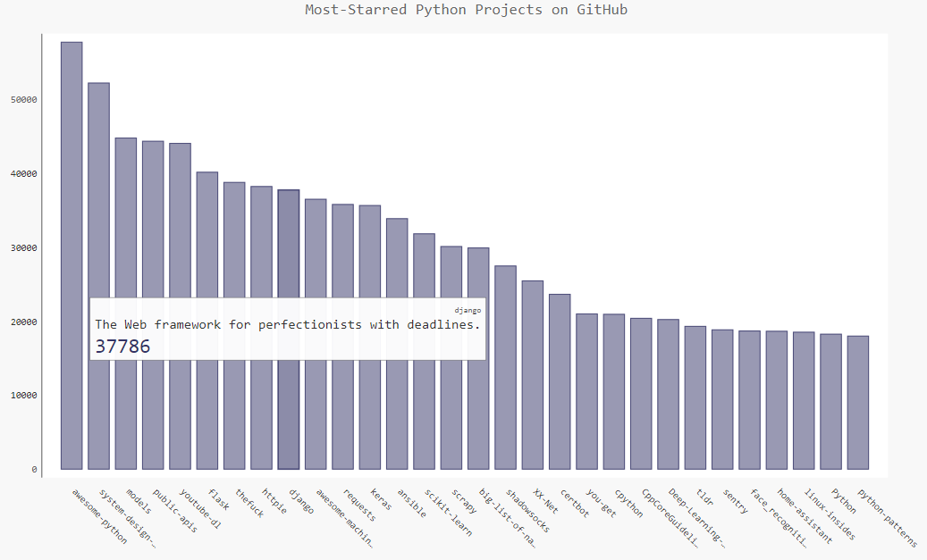927x560 pixels.
Task: Select the certbot bar
Action: click(x=560, y=381)
